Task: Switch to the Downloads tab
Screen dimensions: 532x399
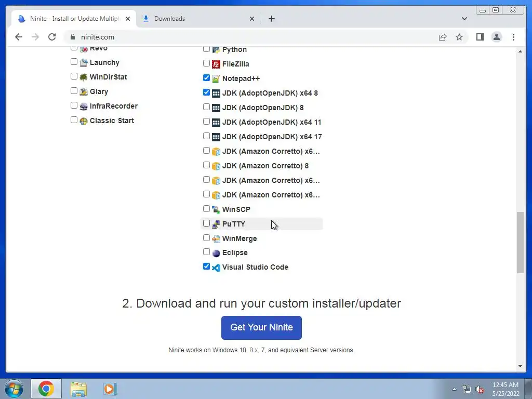Action: pos(198,19)
